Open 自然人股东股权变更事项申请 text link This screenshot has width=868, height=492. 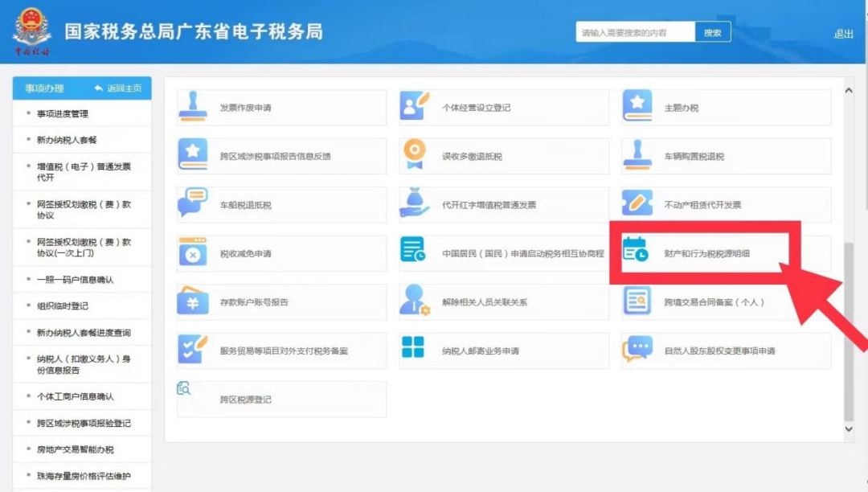coord(719,351)
